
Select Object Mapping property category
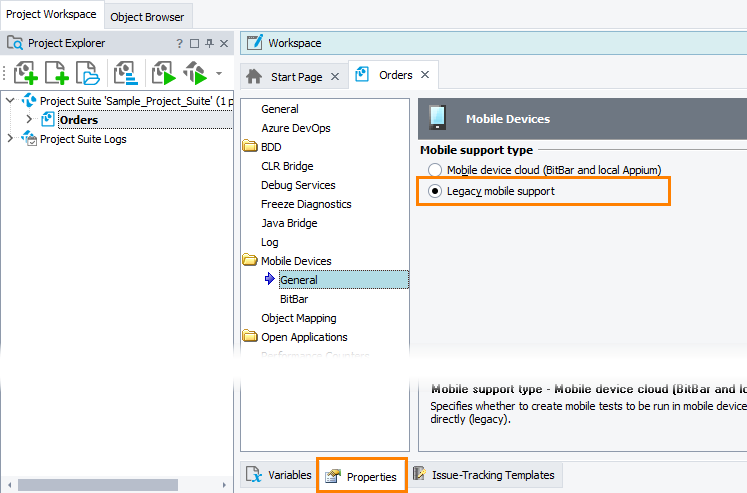click(299, 318)
